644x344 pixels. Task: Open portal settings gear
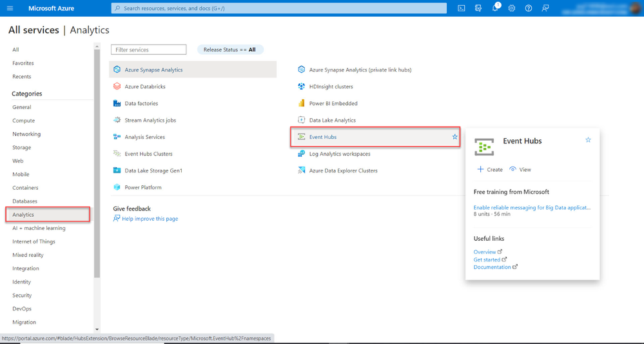click(x=512, y=8)
